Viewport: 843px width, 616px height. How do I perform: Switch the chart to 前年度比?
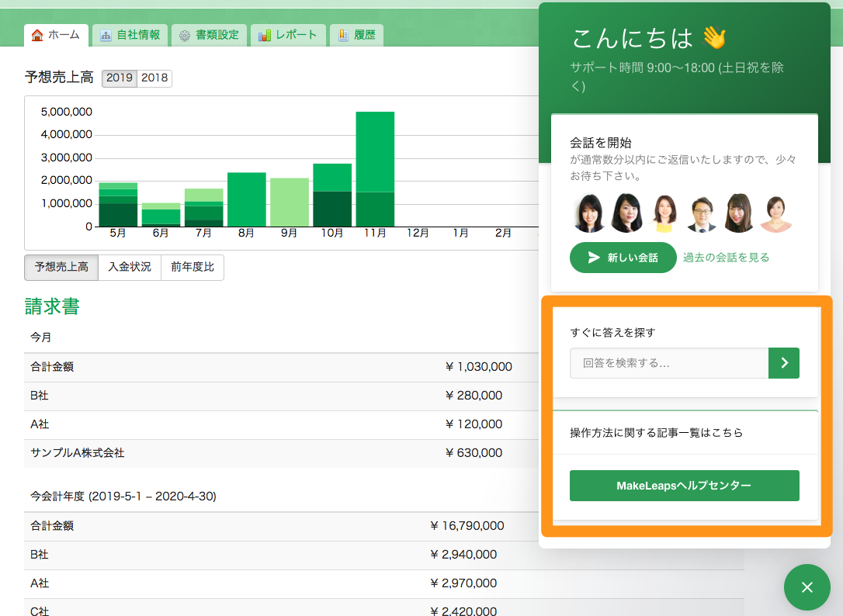pos(193,268)
